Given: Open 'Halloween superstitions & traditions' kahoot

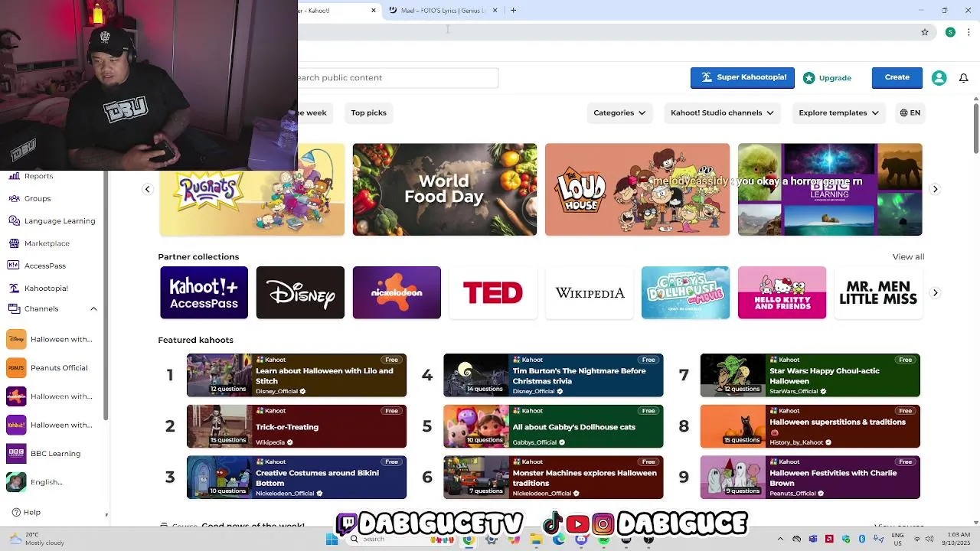Looking at the screenshot, I should [810, 426].
